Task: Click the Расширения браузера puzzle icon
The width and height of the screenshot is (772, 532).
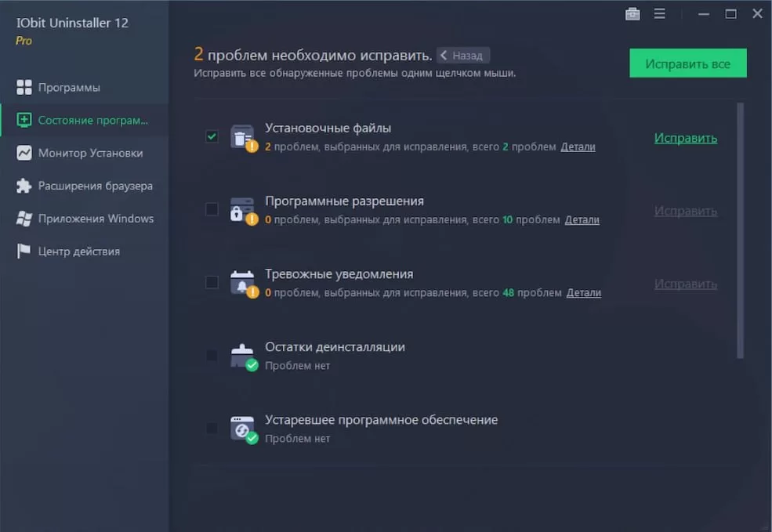Action: pos(24,186)
